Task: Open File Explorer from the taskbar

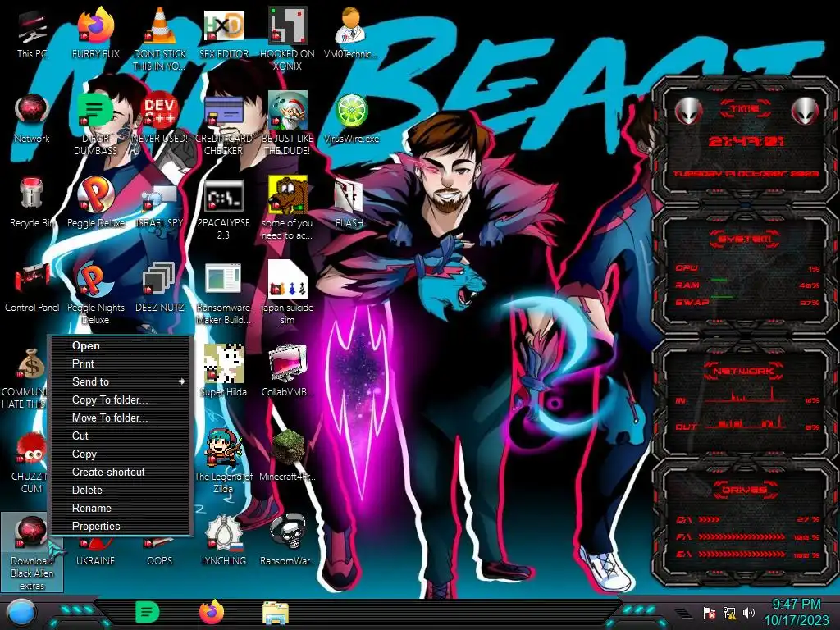Action: click(276, 613)
